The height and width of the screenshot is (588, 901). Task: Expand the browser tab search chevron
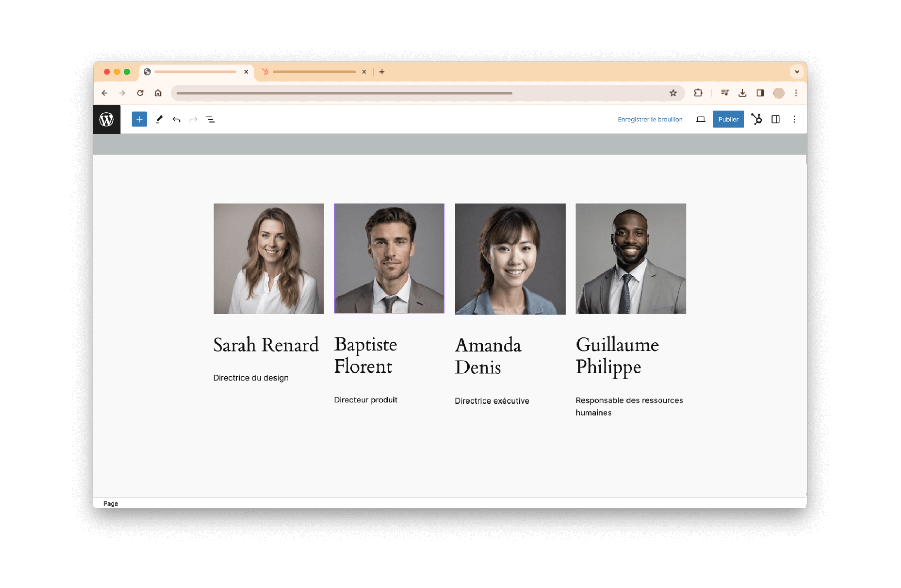click(x=797, y=71)
